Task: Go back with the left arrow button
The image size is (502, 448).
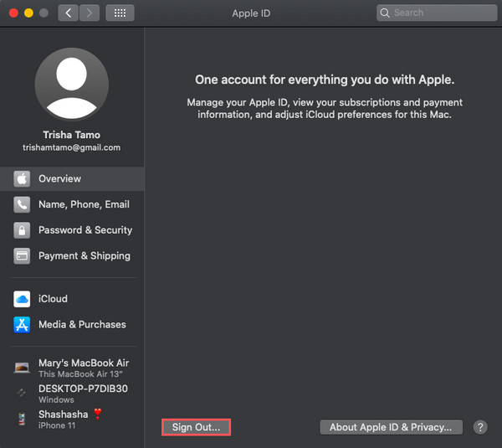Action: click(69, 13)
